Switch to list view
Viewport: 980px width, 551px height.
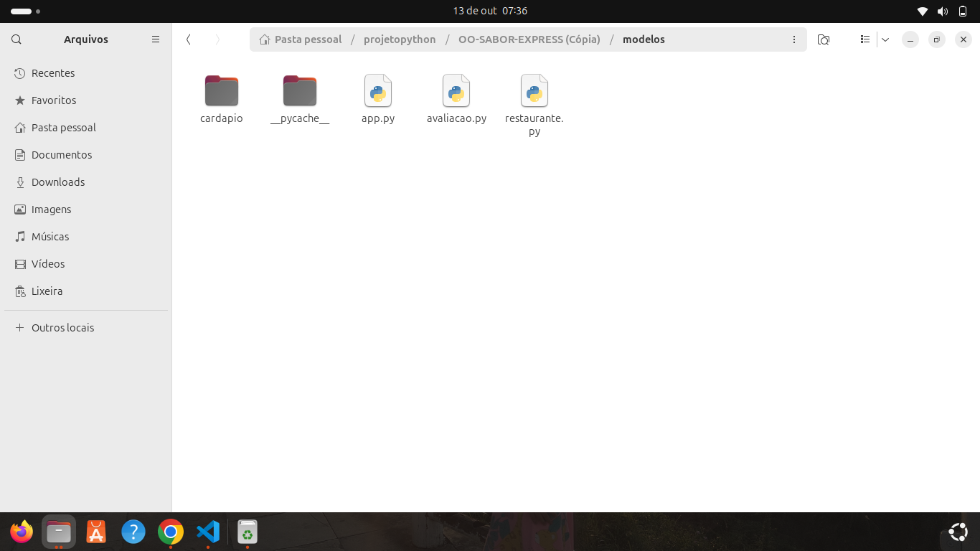coord(865,39)
